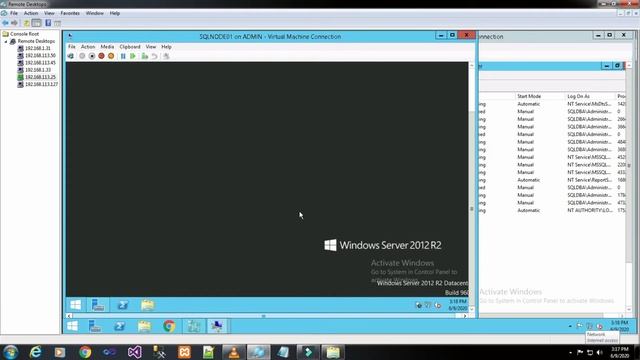Collapse the Remote Desktops tree node
Screen dimensions: 640x360
coord(6,41)
